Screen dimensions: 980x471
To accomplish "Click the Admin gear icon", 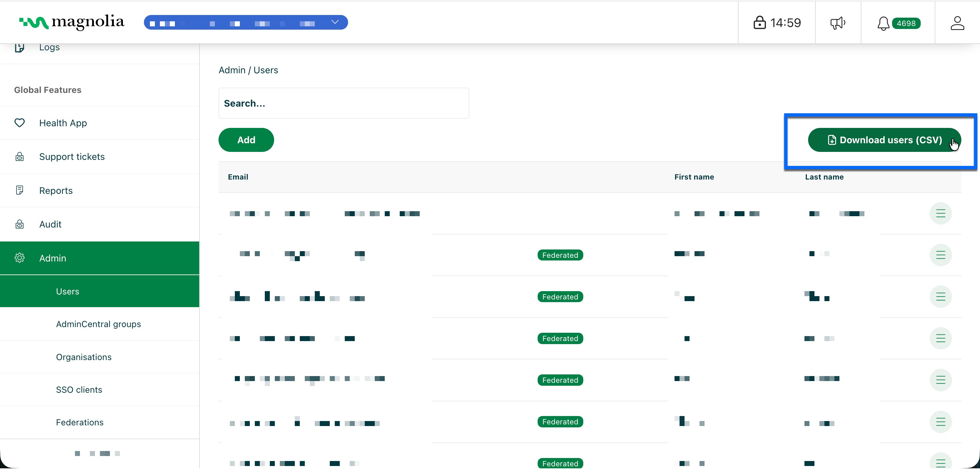I will point(19,257).
